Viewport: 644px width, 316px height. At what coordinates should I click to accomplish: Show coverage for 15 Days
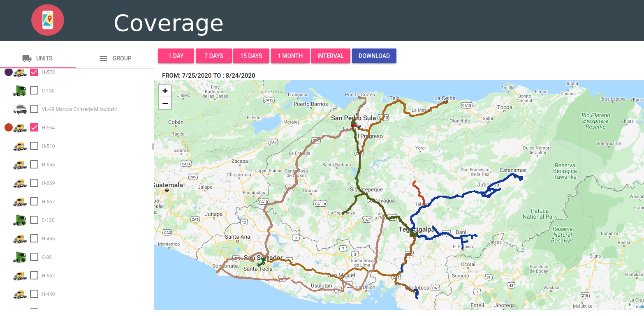pyautogui.click(x=251, y=56)
